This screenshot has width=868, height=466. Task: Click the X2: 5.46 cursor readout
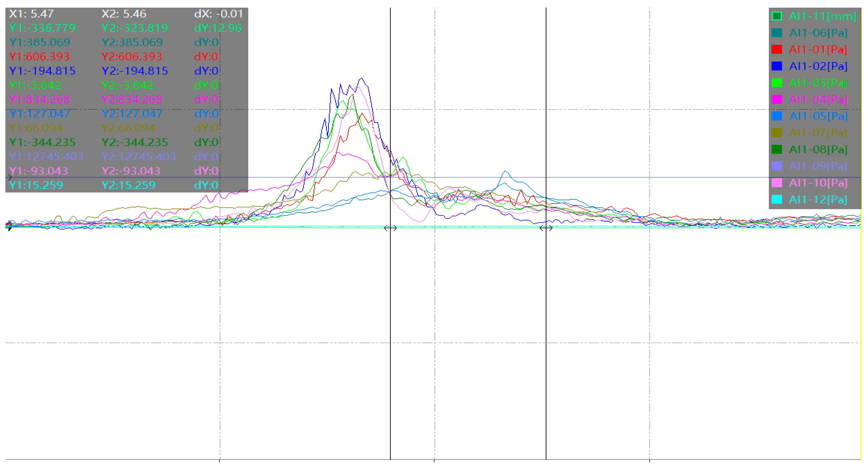pos(124,14)
